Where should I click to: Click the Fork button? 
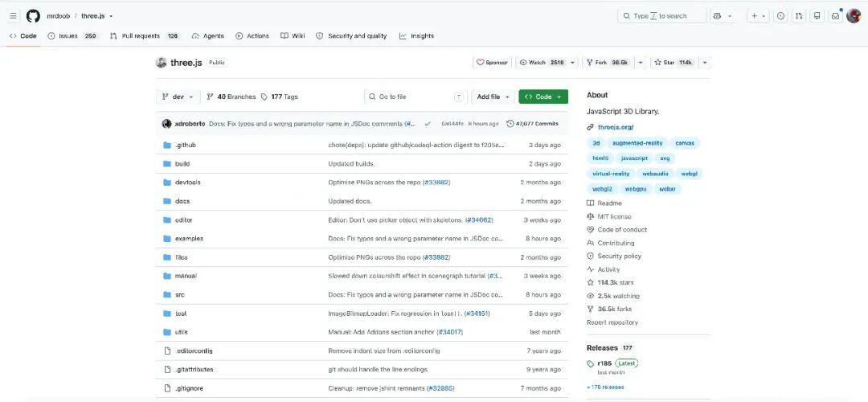tap(608, 63)
